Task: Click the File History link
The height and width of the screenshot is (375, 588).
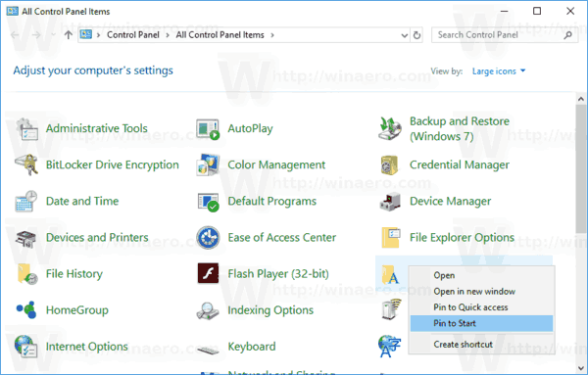Action: coord(73,274)
